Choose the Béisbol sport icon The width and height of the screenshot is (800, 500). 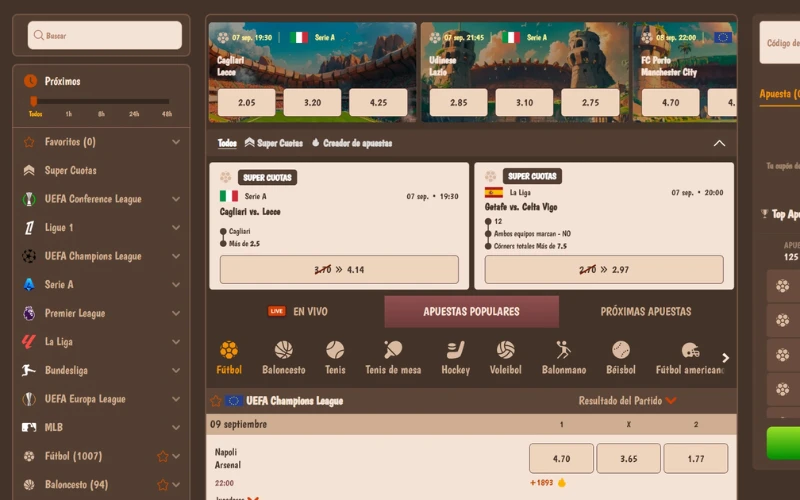tap(621, 350)
